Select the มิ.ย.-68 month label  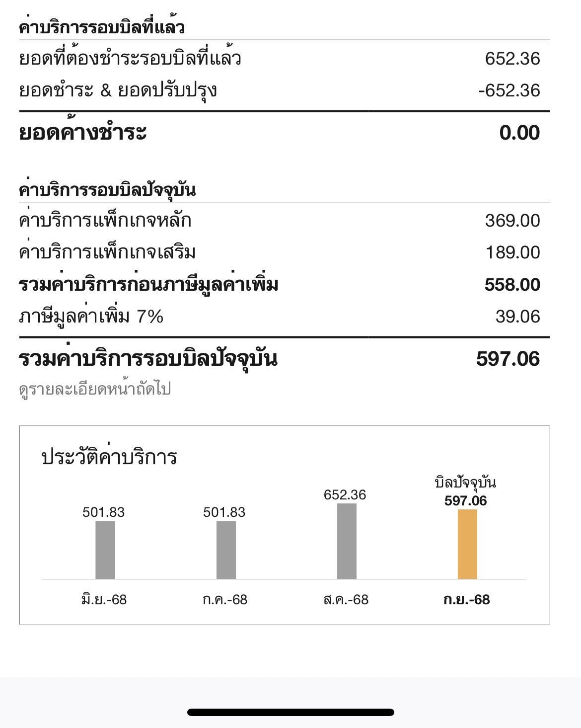pos(104,600)
